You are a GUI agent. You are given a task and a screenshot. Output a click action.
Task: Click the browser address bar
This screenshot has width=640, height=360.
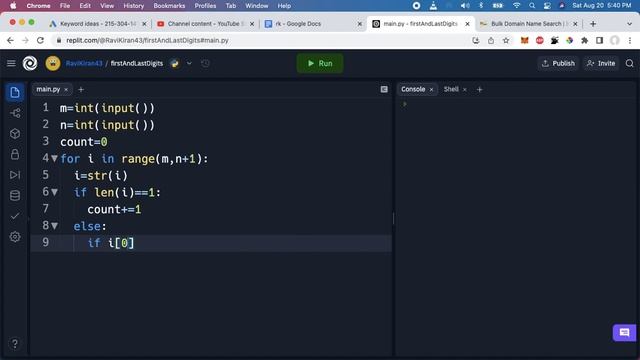261,40
